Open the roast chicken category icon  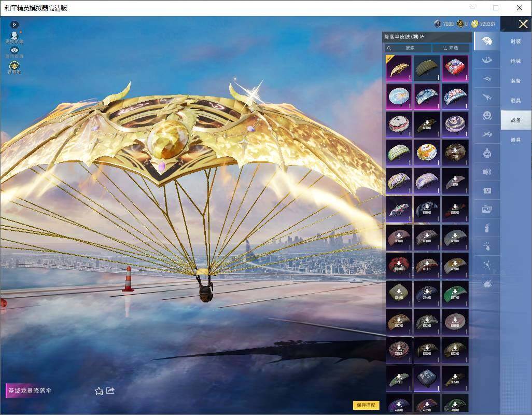click(x=487, y=284)
